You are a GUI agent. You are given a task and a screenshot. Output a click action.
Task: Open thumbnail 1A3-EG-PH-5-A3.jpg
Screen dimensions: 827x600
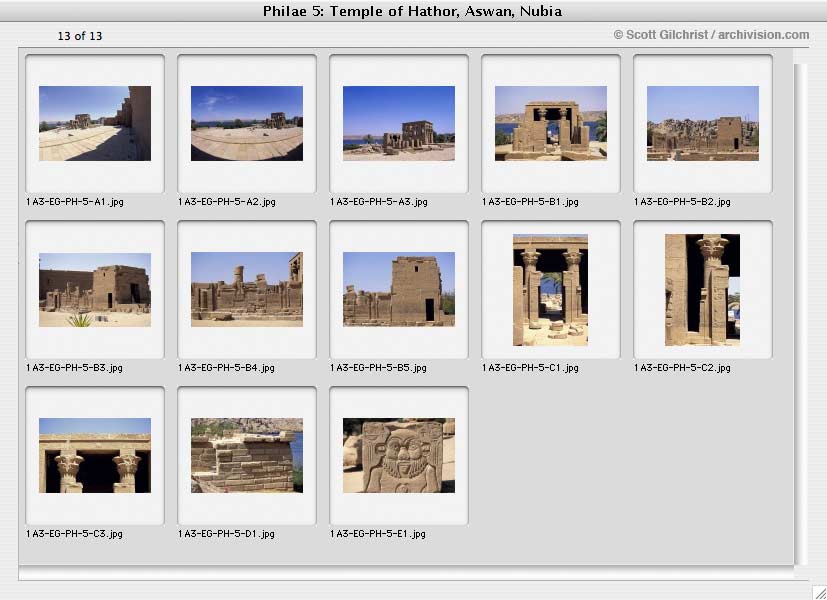click(399, 123)
